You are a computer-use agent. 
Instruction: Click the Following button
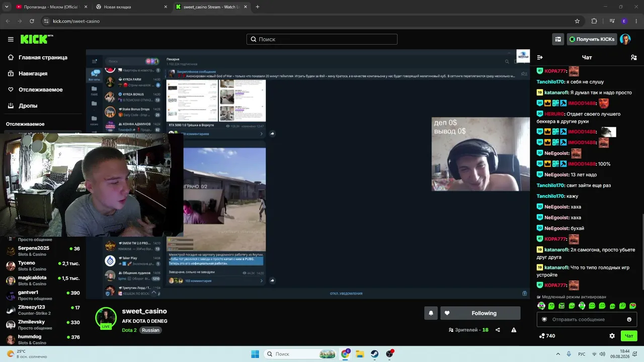click(480, 313)
